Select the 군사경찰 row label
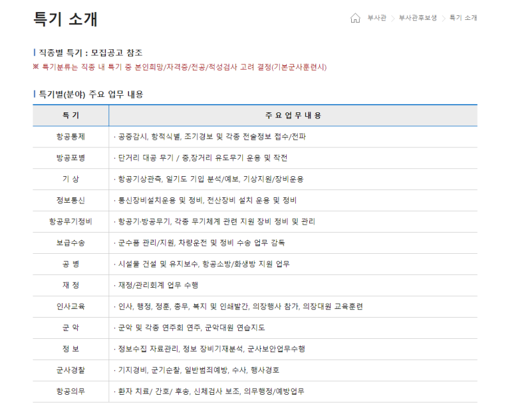532x414 pixels. (x=70, y=370)
